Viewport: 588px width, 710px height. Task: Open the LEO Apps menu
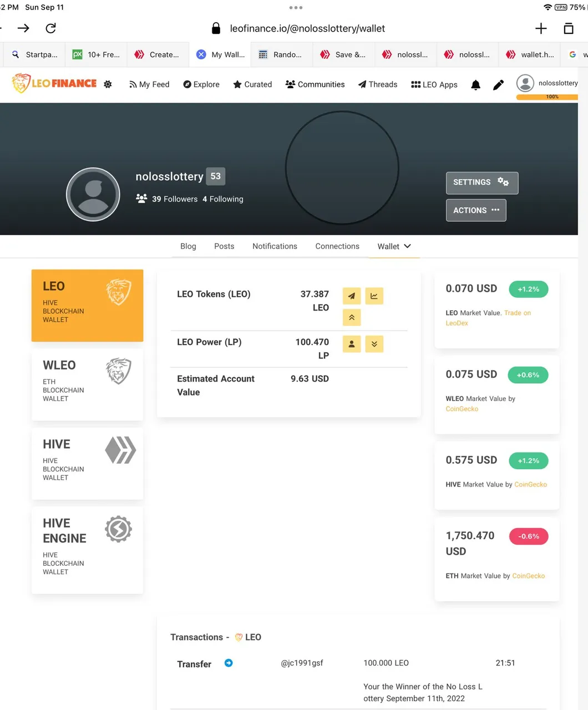click(434, 84)
